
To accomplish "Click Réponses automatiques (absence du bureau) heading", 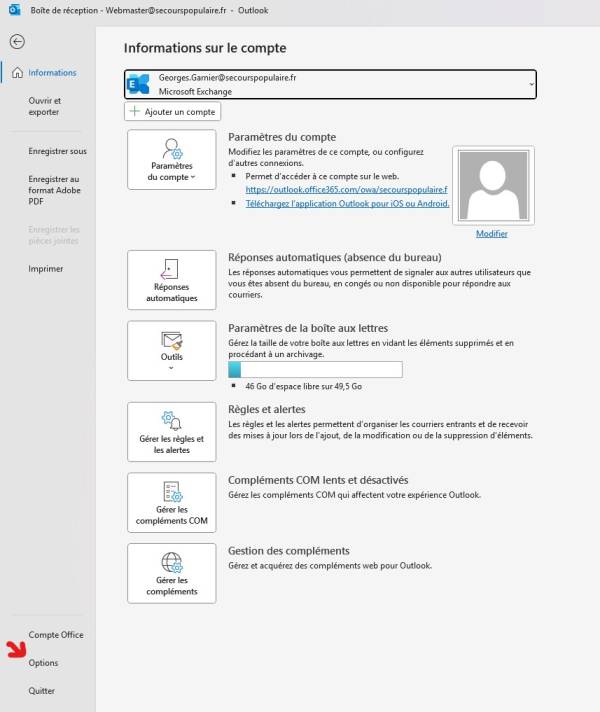I will tap(335, 257).
